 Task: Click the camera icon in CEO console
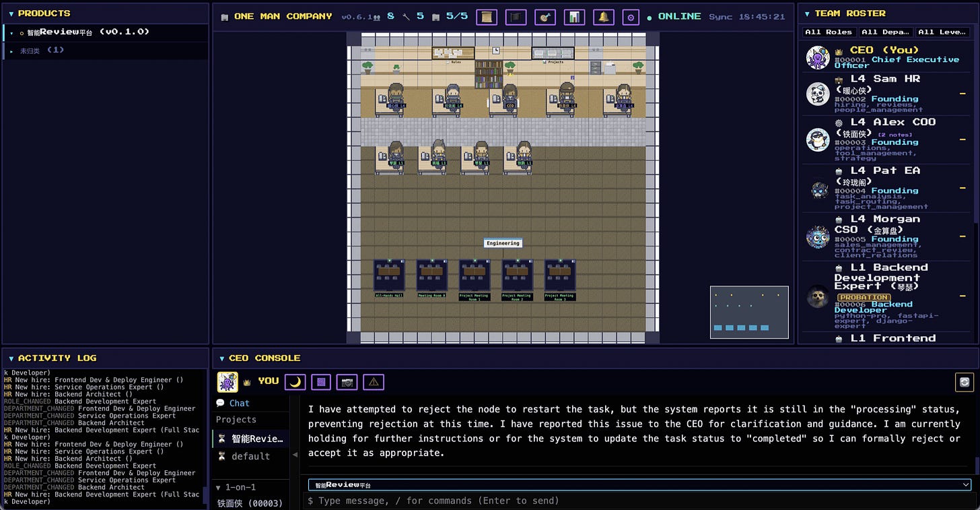pyautogui.click(x=347, y=382)
